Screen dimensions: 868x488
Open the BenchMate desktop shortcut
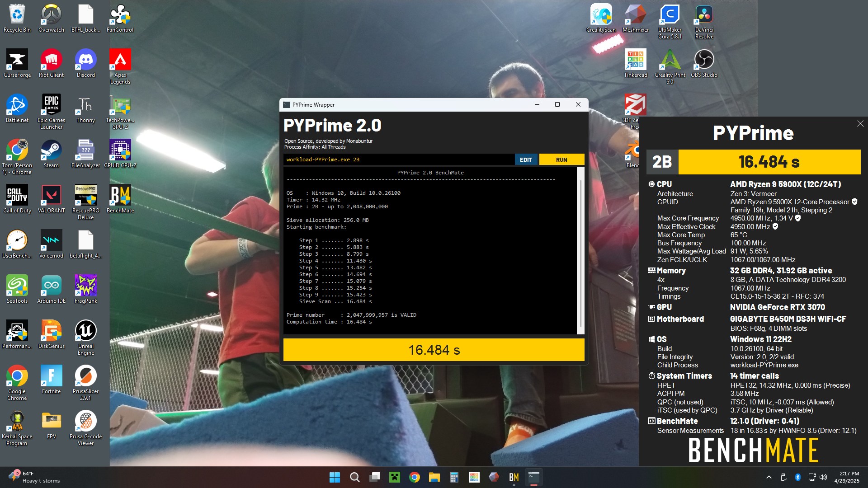(120, 199)
